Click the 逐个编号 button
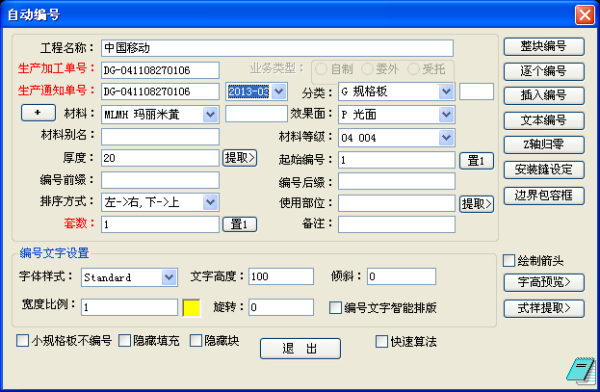Screen dimensions: 600x392 (x=544, y=71)
